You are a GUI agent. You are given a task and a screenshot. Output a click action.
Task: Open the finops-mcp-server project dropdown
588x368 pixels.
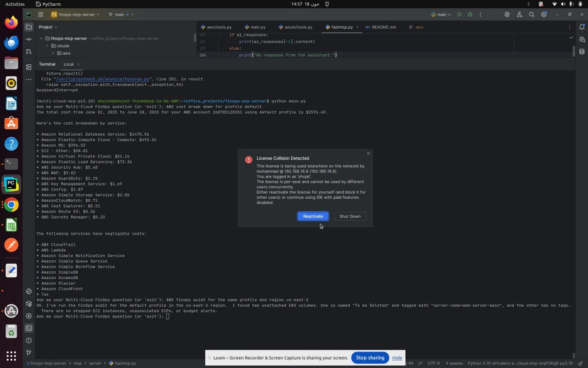coord(75,15)
